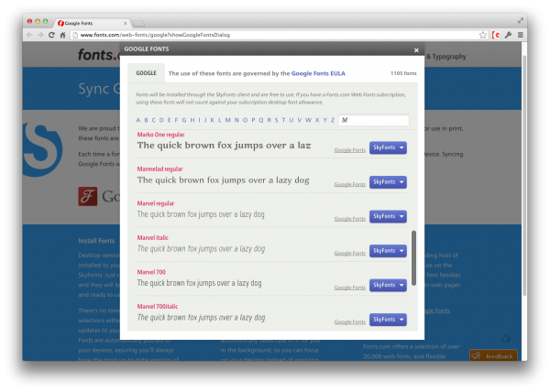Filter fonts by letter D
The image size is (550, 392).
[161, 120]
